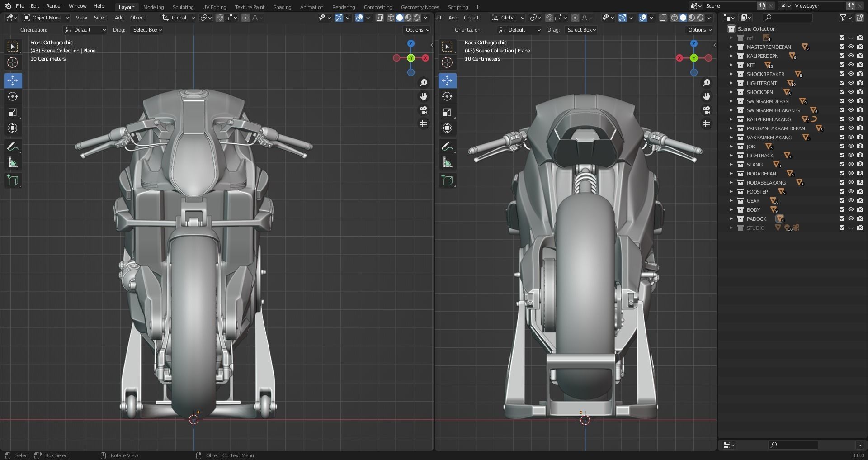Select the Select Box tool in left viewport
This screenshot has width=868, height=460.
[x=13, y=47]
